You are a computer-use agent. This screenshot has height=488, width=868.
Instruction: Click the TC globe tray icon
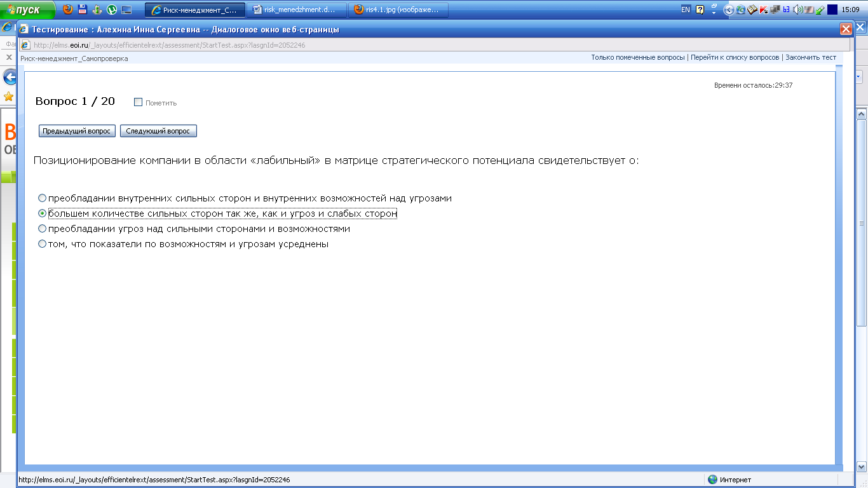coord(740,10)
